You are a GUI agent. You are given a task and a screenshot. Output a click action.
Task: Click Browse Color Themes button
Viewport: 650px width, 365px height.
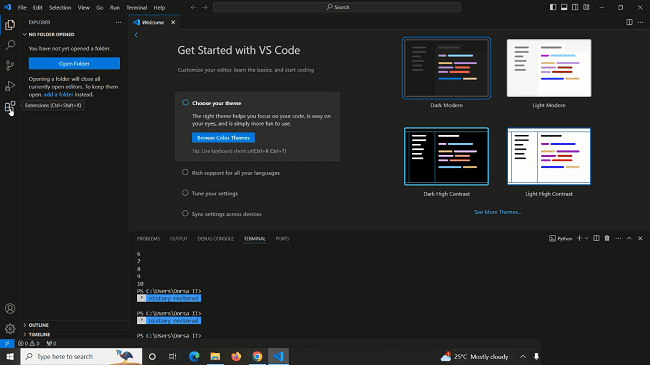coord(223,138)
